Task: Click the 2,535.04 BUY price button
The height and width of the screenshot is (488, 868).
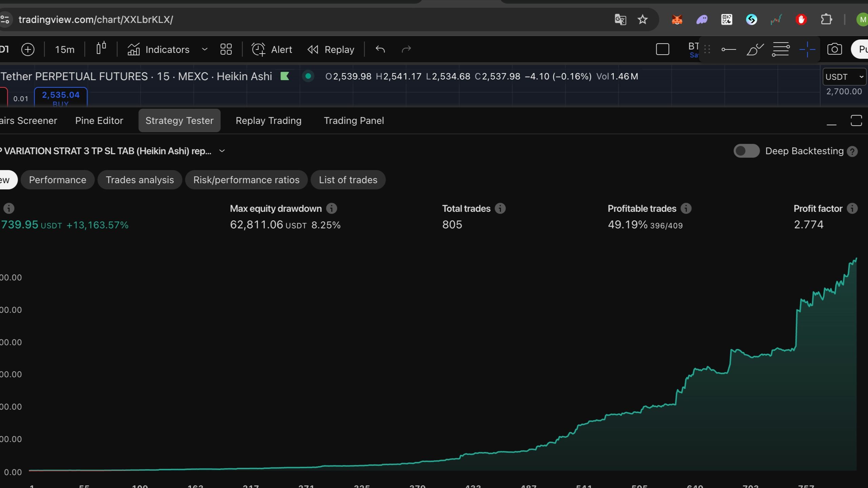Action: (x=61, y=97)
